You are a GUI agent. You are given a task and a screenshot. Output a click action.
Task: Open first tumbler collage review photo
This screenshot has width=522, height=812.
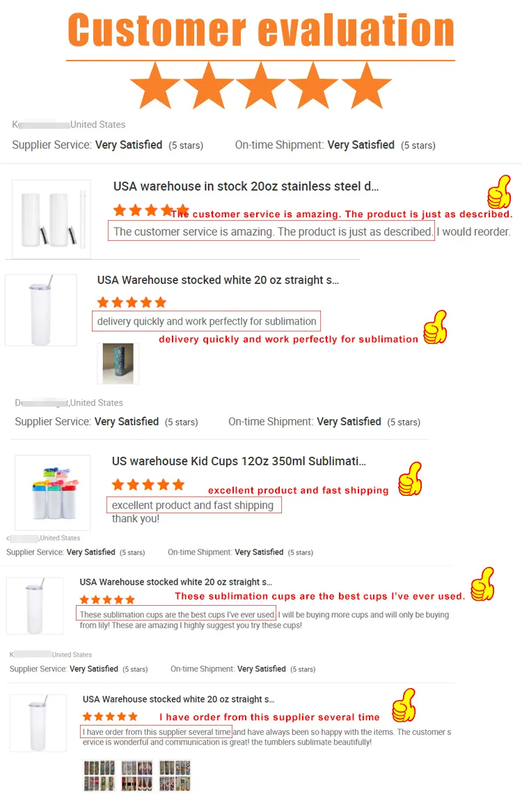(100, 775)
